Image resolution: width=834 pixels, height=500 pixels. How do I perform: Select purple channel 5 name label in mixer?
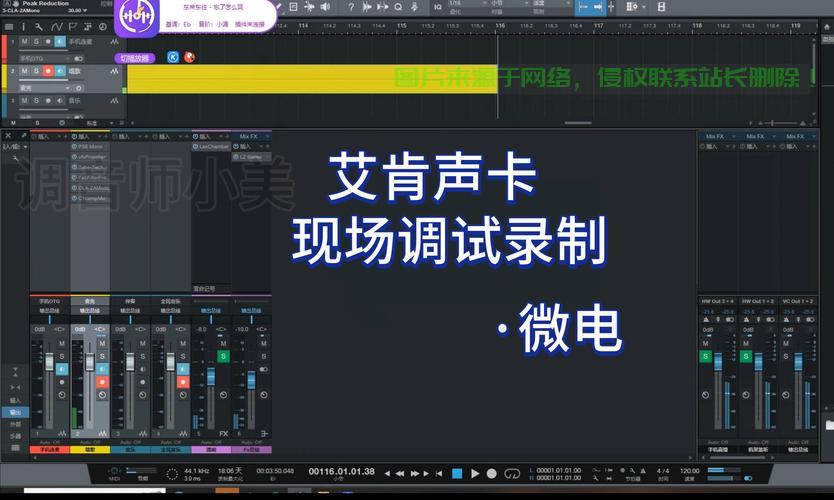tap(211, 449)
